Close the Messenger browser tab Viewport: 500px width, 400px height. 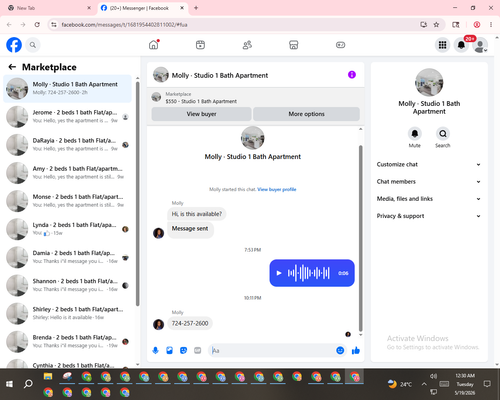pyautogui.click(x=182, y=8)
